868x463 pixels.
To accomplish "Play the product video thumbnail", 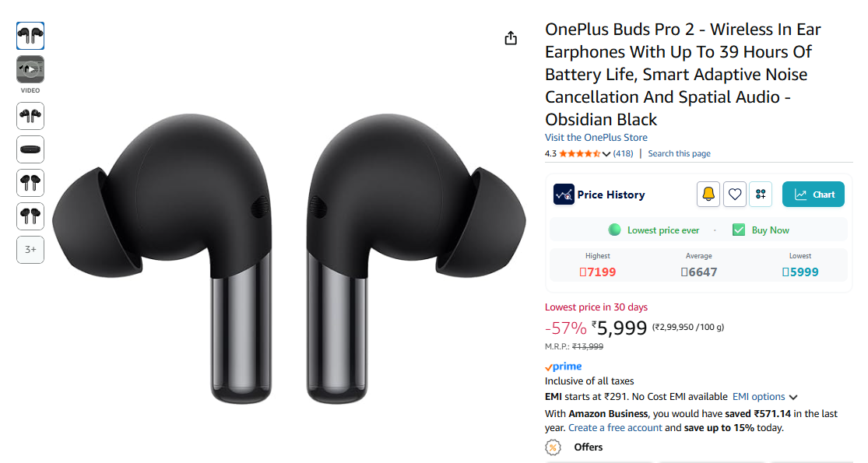I will point(30,69).
